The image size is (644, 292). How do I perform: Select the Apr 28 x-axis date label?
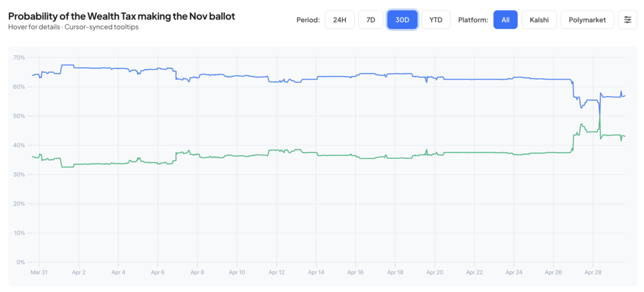point(592,273)
